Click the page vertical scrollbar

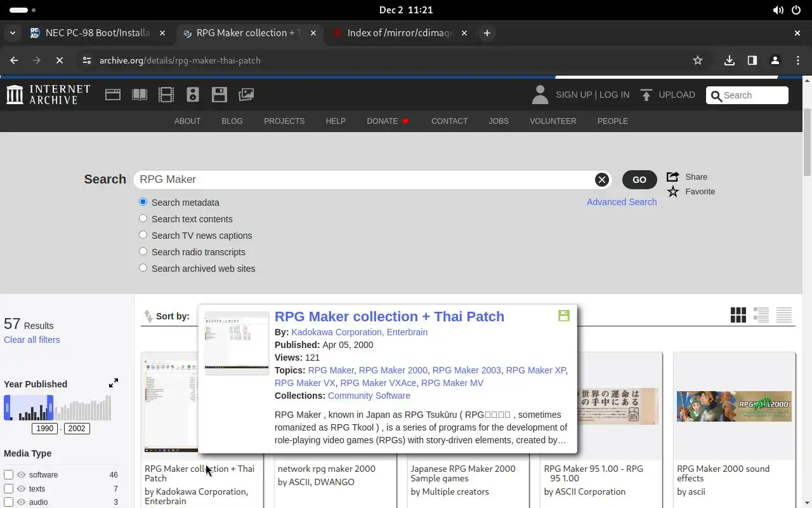(807, 143)
